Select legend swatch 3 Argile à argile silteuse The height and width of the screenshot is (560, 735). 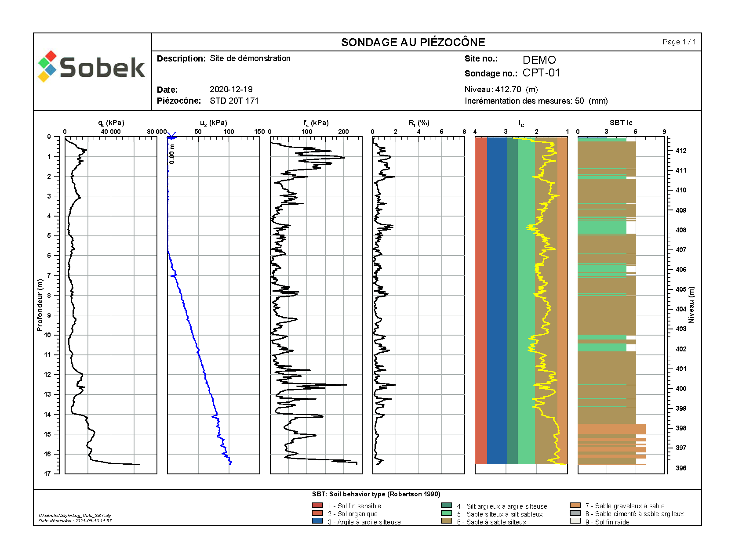(x=317, y=521)
